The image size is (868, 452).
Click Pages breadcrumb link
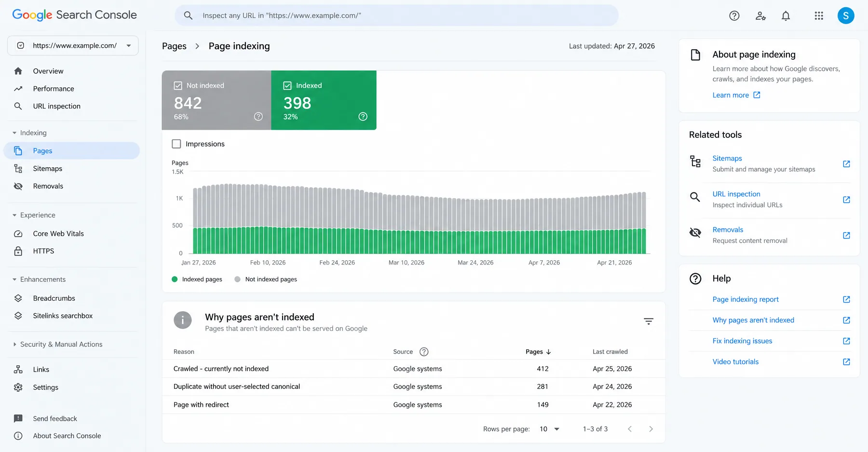[174, 46]
